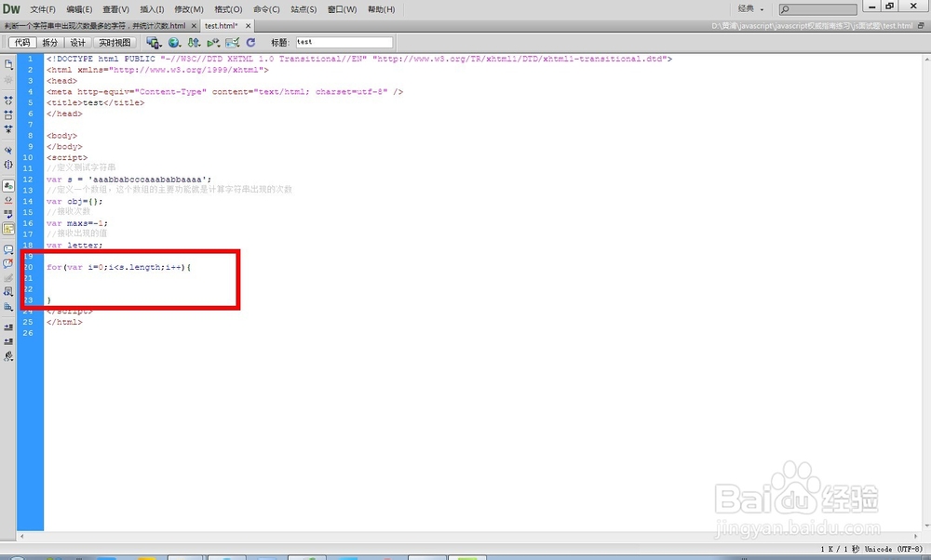Click the refresh design view icon
The width and height of the screenshot is (931, 560).
(x=250, y=43)
